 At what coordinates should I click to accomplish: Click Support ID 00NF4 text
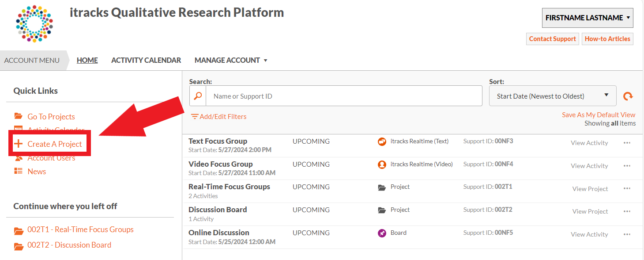click(488, 164)
